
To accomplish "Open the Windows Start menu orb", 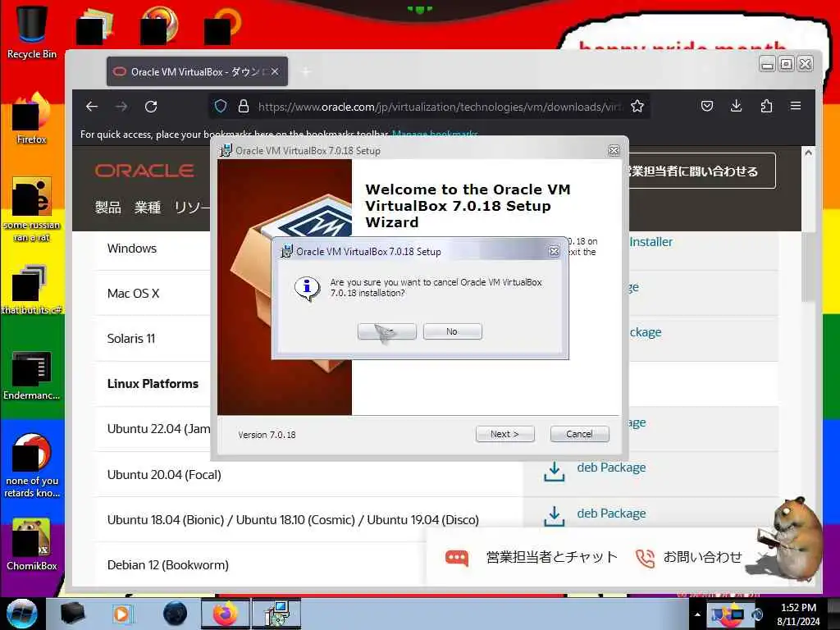I will pos(21,614).
